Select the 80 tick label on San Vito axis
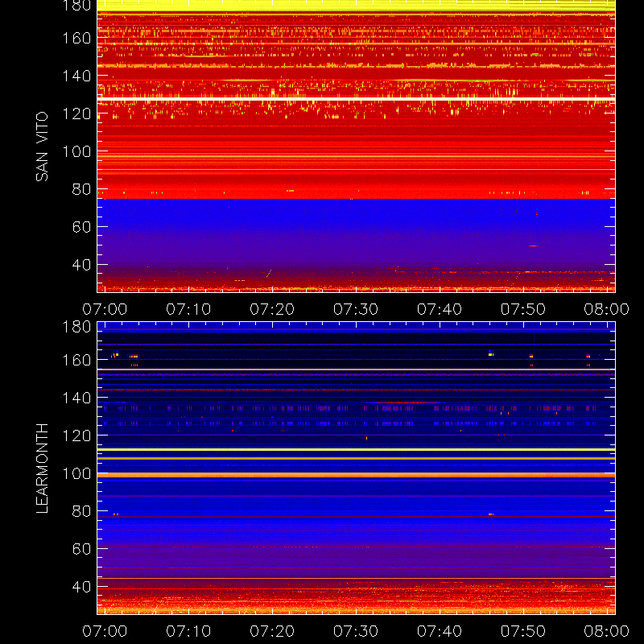The width and height of the screenshot is (644, 644). (81, 189)
